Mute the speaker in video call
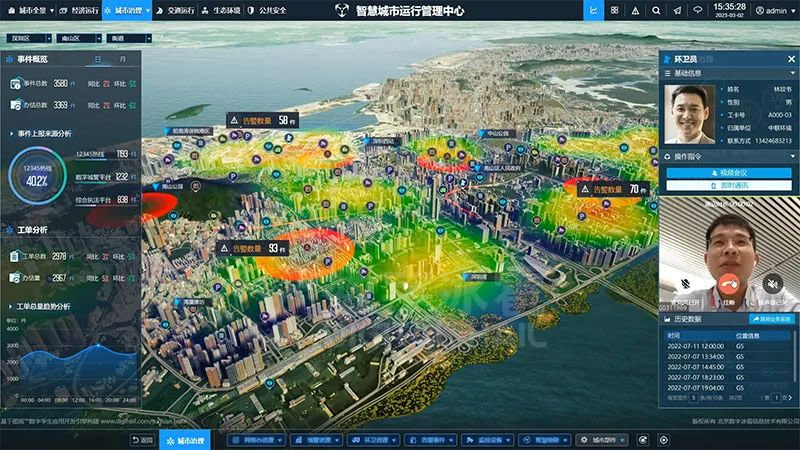800x450 pixels. click(772, 284)
